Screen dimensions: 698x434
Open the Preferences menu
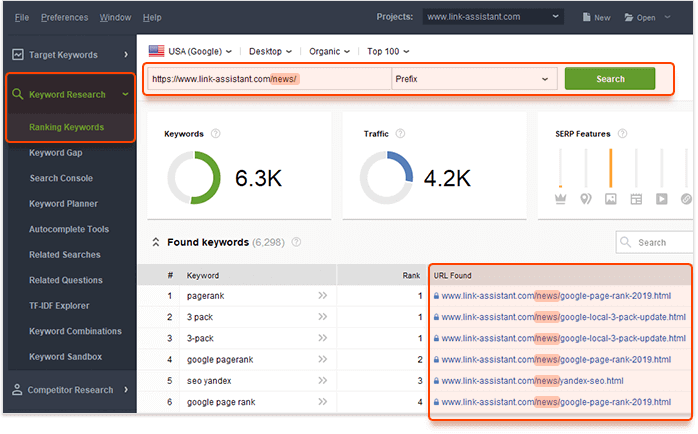coord(64,18)
